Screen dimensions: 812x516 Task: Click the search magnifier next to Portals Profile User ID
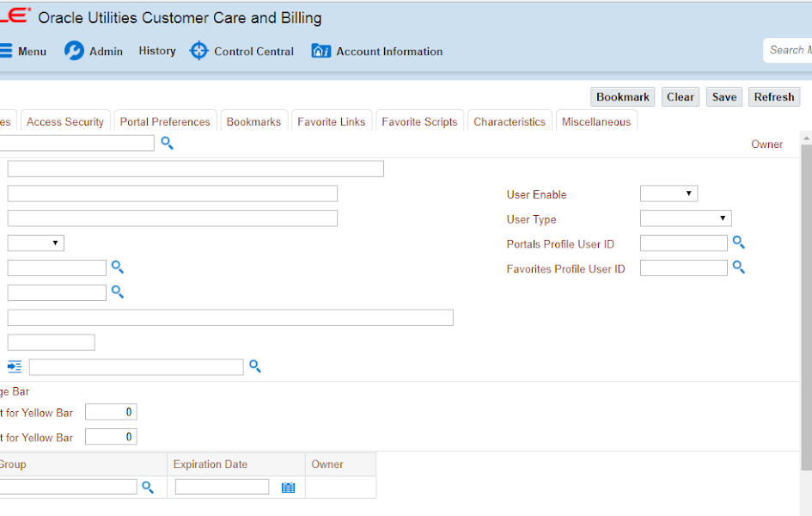(738, 243)
